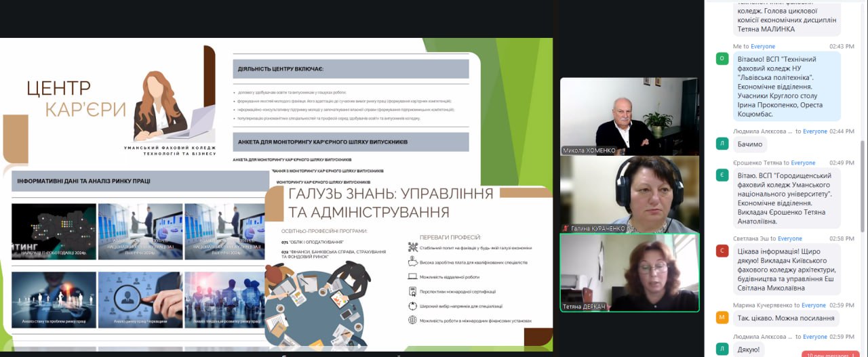The height and width of the screenshot is (357, 868).
Task: Click the globe icon for international financial institutions
Action: pos(412,320)
